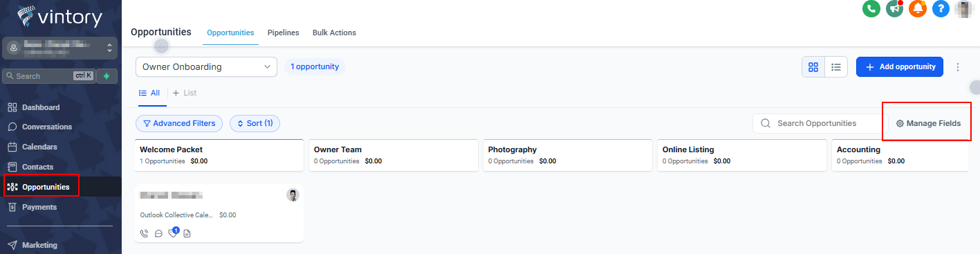This screenshot has width=980, height=254.
Task: Expand the account switcher in the sidebar
Action: pyautogui.click(x=59, y=48)
